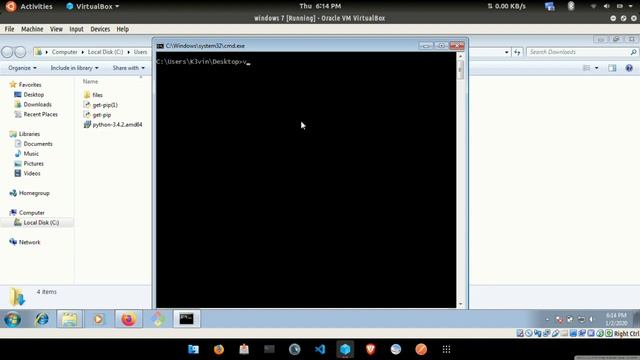Click the search magnifier in Explorer
640x360 pixels.
coord(633,52)
